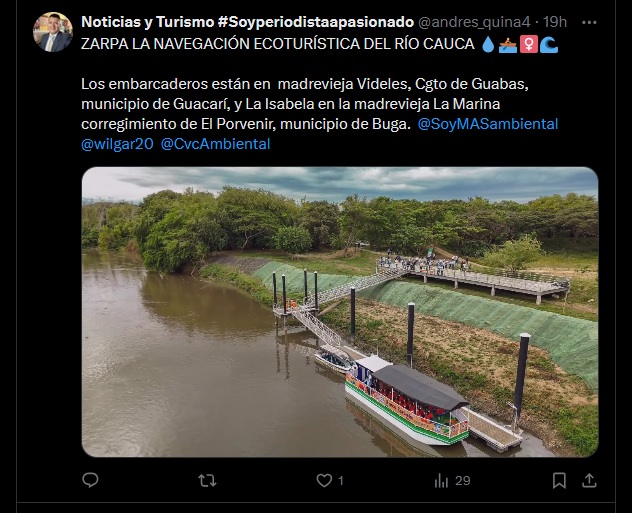This screenshot has height=513, width=632.
Task: Open the @wilgar20 mention
Action: pos(117,144)
